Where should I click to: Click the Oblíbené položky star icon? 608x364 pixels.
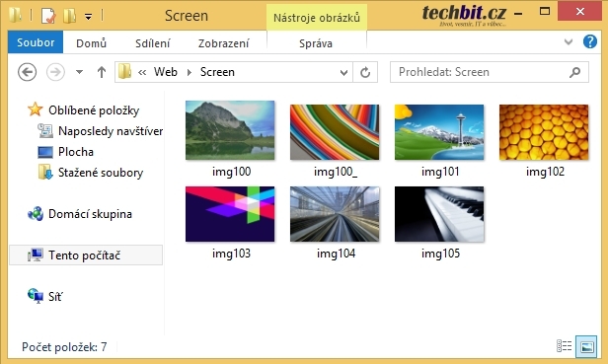(35, 109)
